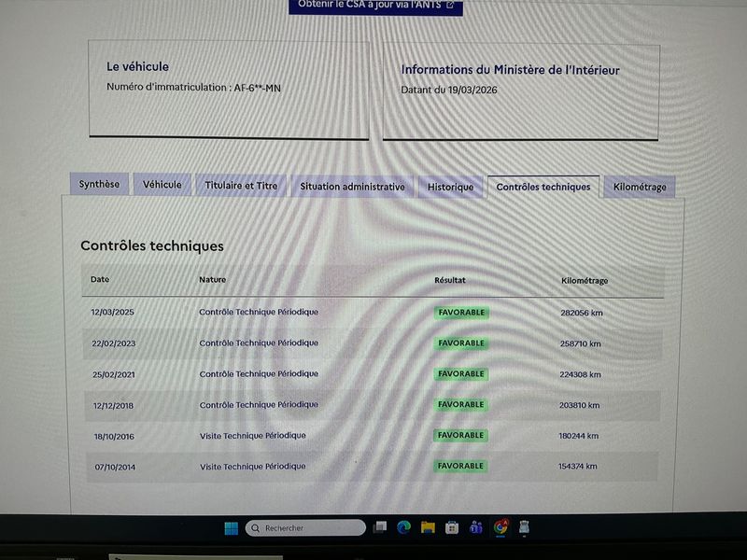747x560 pixels.
Task: Launch Microsoft Edge from the taskbar
Action: pyautogui.click(x=404, y=527)
